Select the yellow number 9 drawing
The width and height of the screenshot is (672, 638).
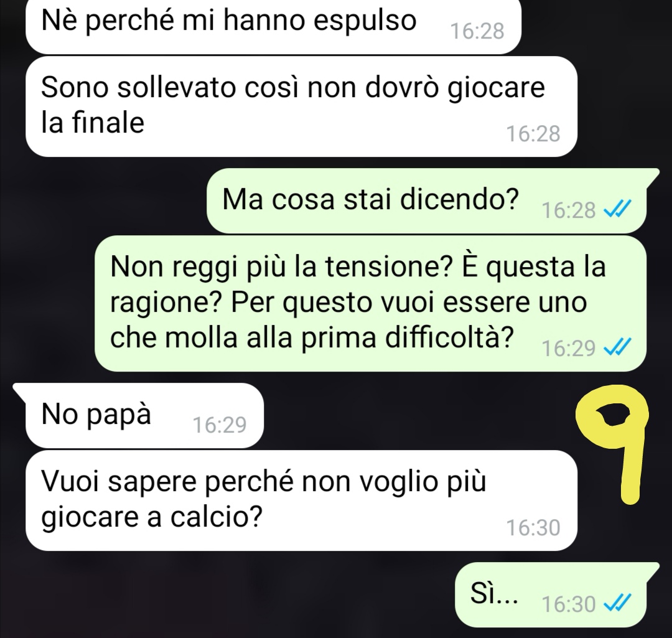(x=612, y=444)
